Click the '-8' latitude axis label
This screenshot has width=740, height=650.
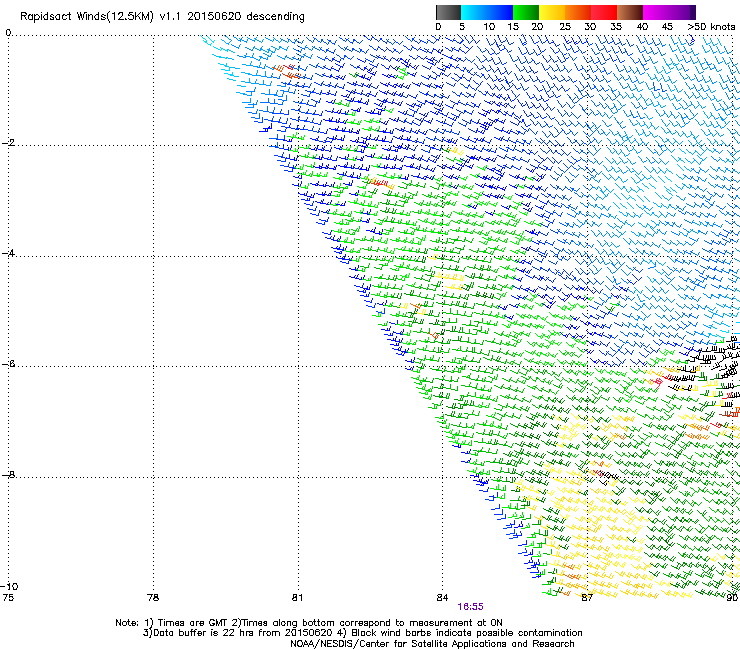pyautogui.click(x=8, y=474)
